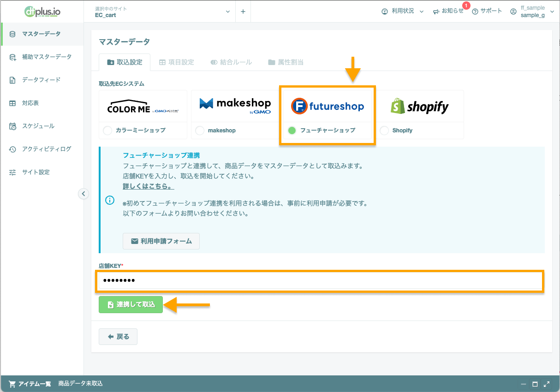Viewport: 560px width, 392px height.
Task: Click the マスターデータ database icon
Action: click(12, 34)
